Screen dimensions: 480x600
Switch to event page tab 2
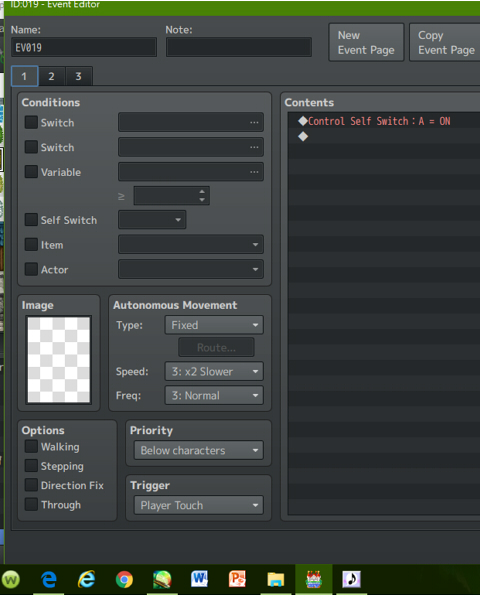click(x=51, y=76)
